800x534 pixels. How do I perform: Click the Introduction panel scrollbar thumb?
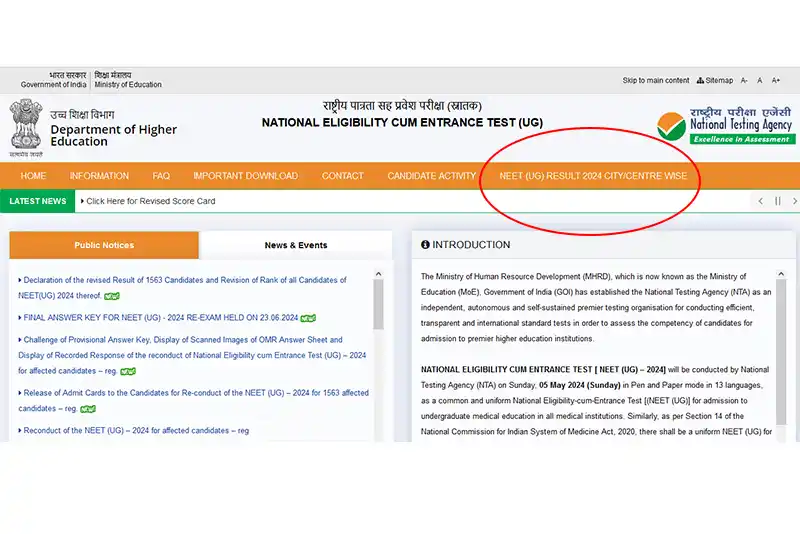coord(781,352)
